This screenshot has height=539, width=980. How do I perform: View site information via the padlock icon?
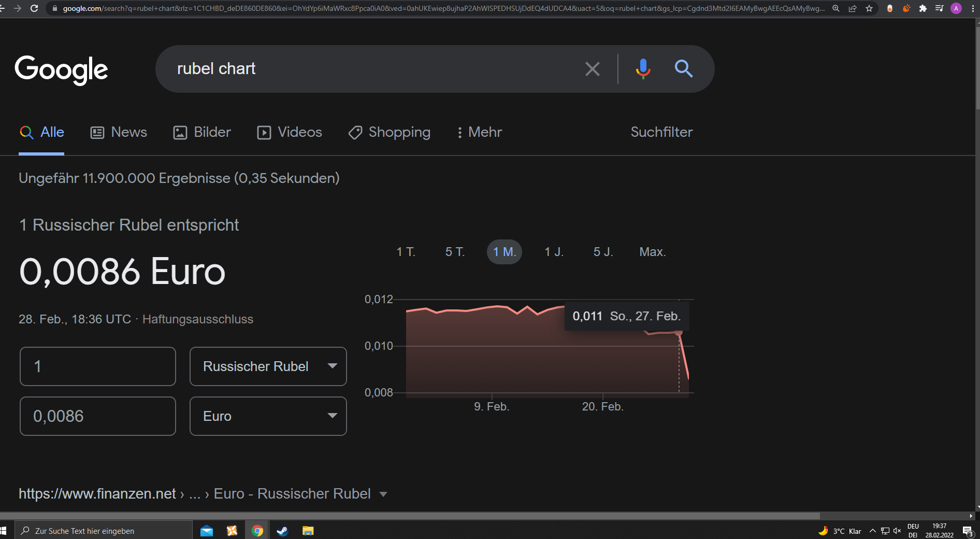tap(55, 8)
